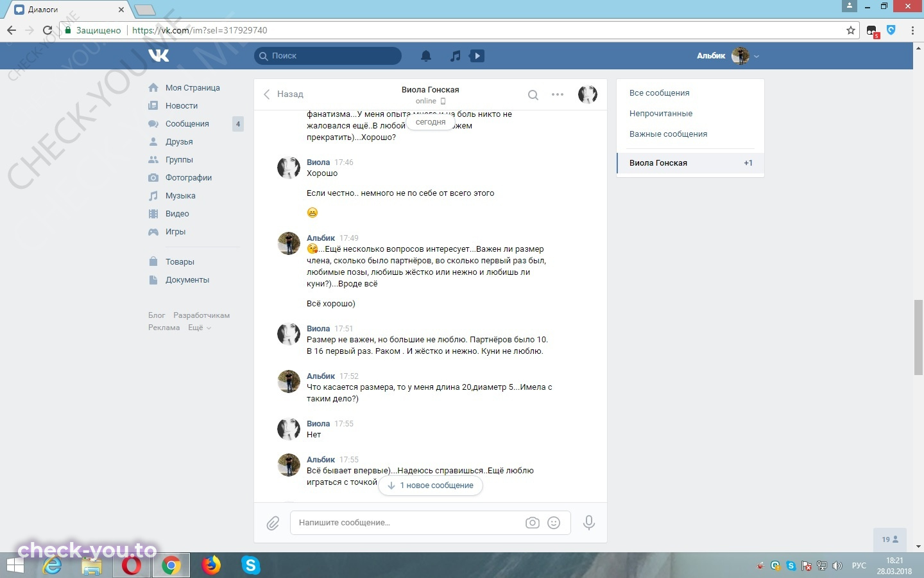Click volume icon in system tray
This screenshot has width=924, height=578.
coord(837,566)
